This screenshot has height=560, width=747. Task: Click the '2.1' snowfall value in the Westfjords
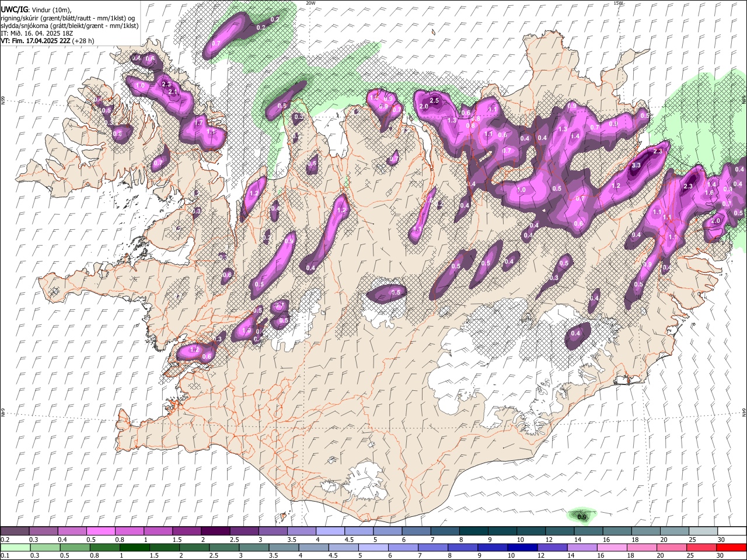[x=172, y=92]
